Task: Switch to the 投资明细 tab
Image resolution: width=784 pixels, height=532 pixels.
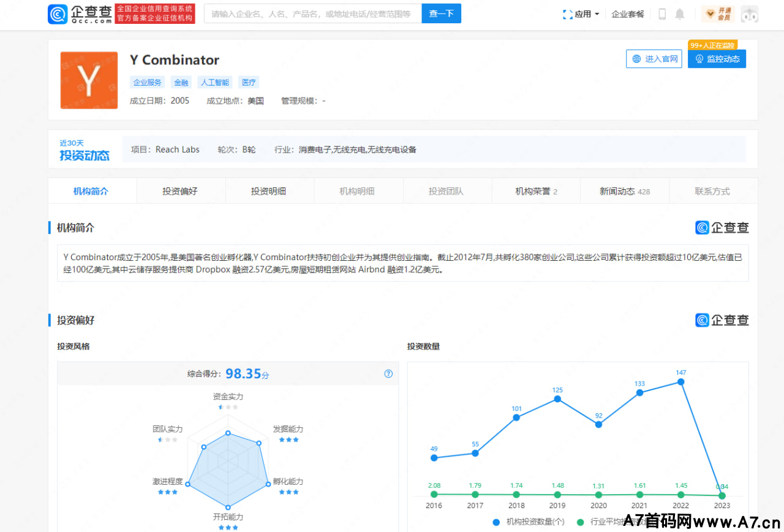Action: coord(269,191)
